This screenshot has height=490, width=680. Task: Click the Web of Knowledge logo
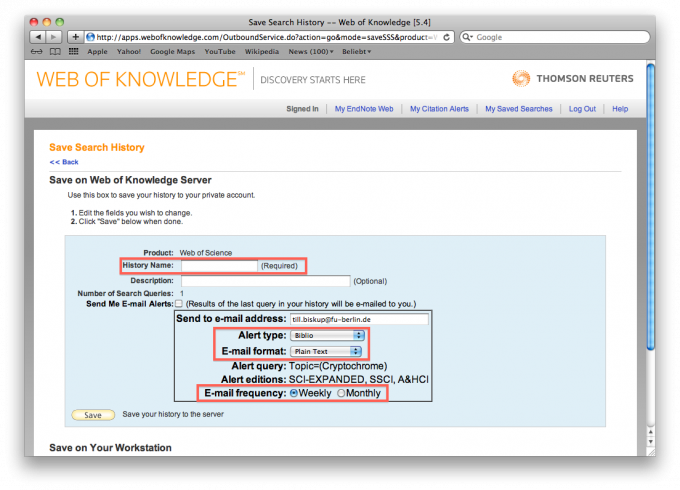[x=141, y=79]
